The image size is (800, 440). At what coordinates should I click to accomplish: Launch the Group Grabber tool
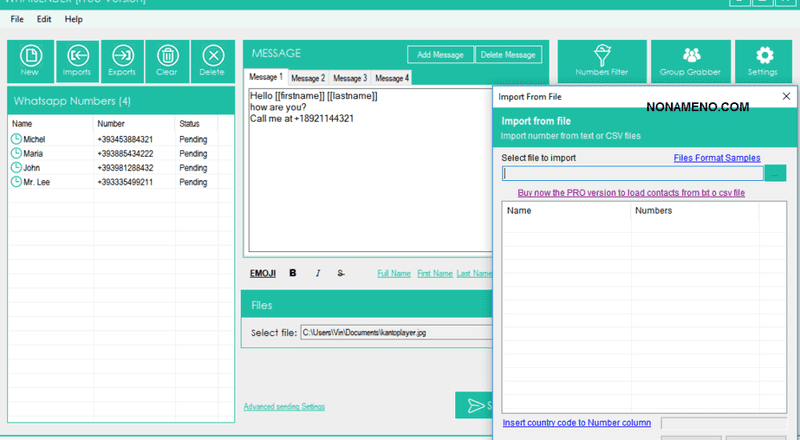(x=690, y=61)
